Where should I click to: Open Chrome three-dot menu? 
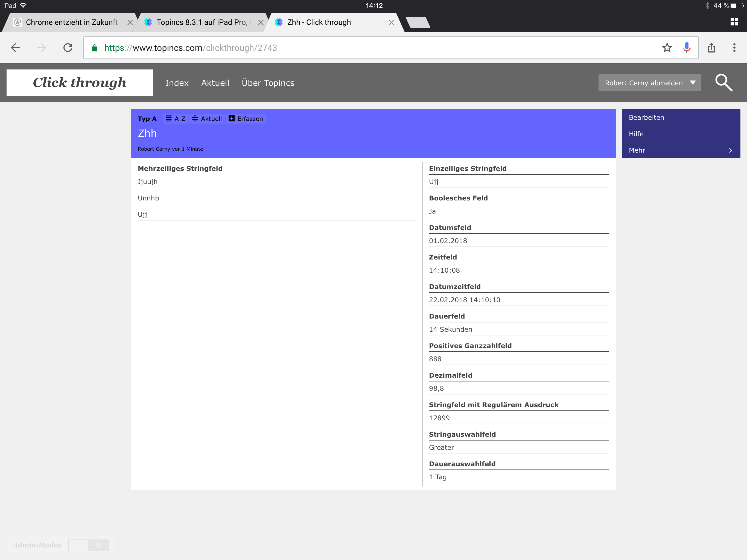(734, 48)
